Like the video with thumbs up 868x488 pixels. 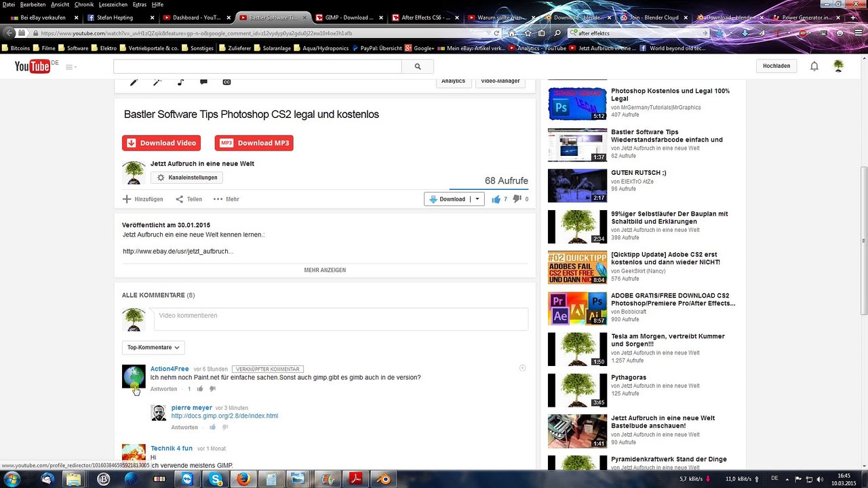pyautogui.click(x=496, y=199)
